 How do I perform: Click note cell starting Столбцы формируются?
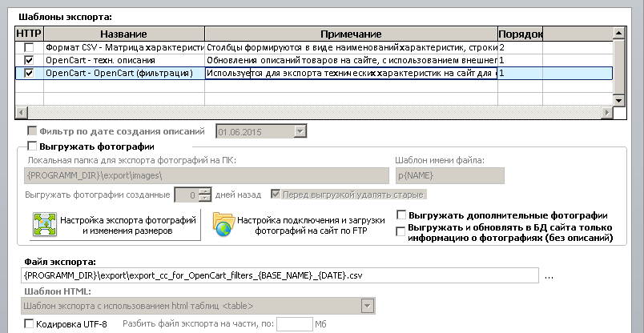pyautogui.click(x=351, y=48)
